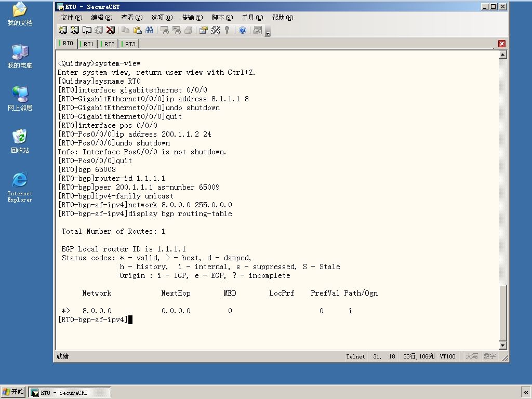The width and height of the screenshot is (532, 399).
Task: Click the Disconnect red X icon
Action: 111,30
